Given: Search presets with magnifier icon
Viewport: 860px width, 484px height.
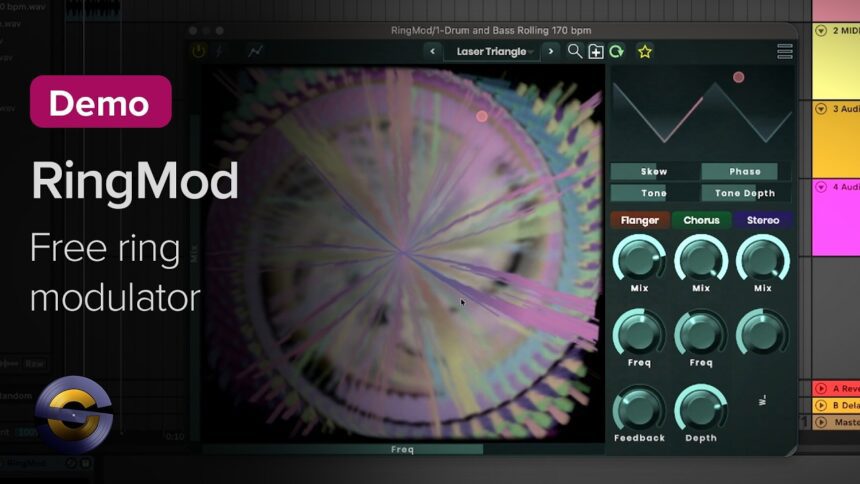Looking at the screenshot, I should (574, 51).
